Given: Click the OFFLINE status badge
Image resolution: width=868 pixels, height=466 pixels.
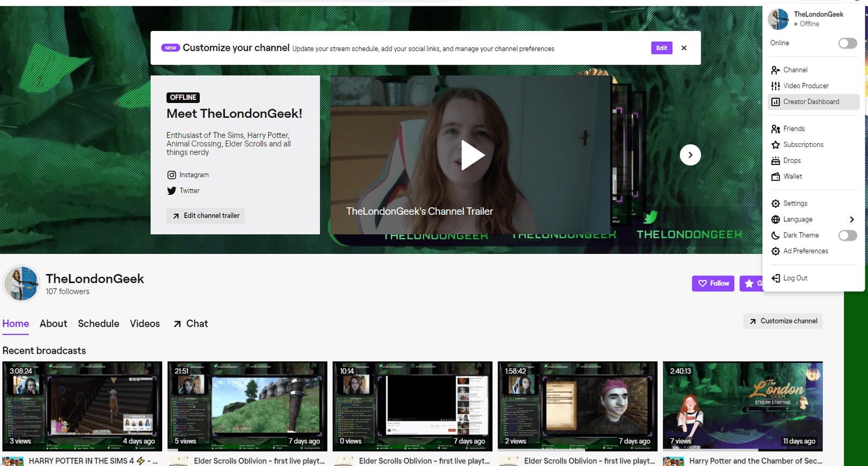Looking at the screenshot, I should point(183,98).
